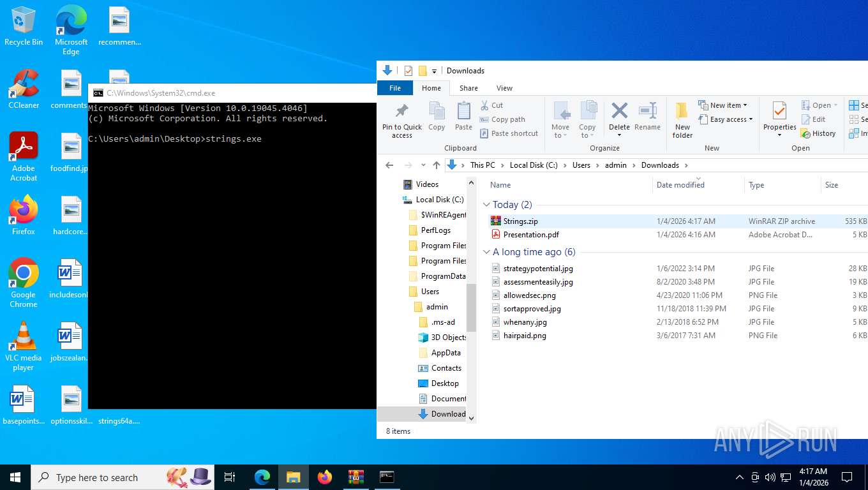Image resolution: width=868 pixels, height=490 pixels.
Task: Click Local Disk (C:) breadcrumb
Action: pyautogui.click(x=534, y=165)
